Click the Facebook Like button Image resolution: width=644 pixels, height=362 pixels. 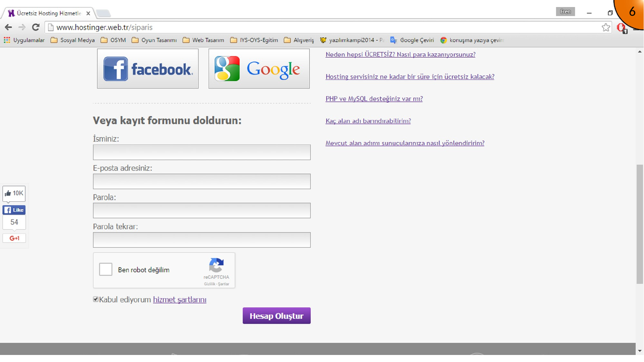[14, 210]
